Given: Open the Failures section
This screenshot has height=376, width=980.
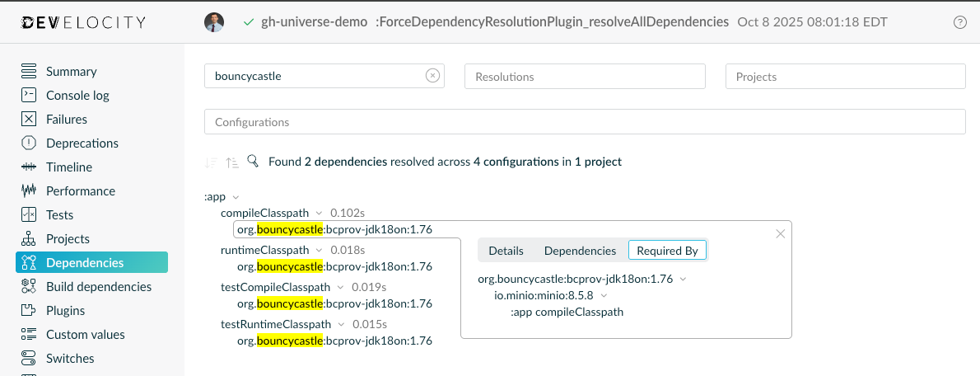Looking at the screenshot, I should (x=66, y=120).
